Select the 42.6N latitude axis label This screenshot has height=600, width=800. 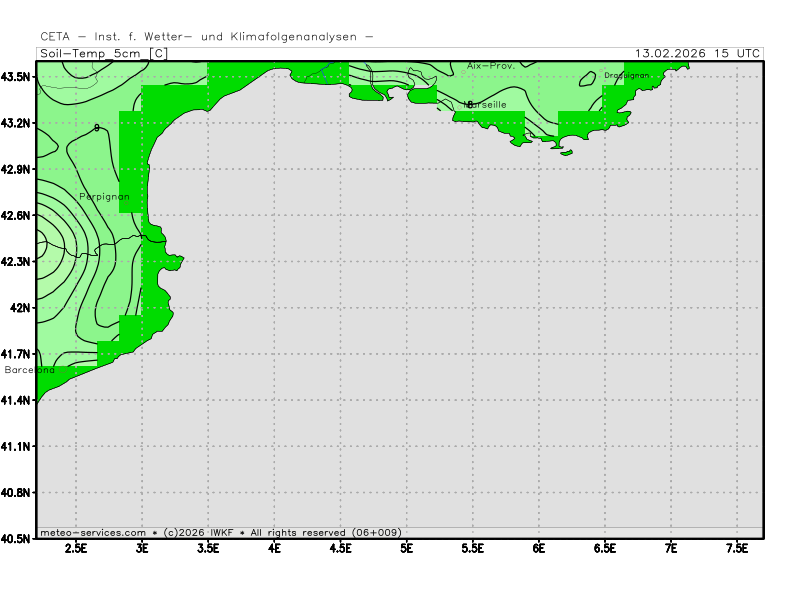coord(18,215)
